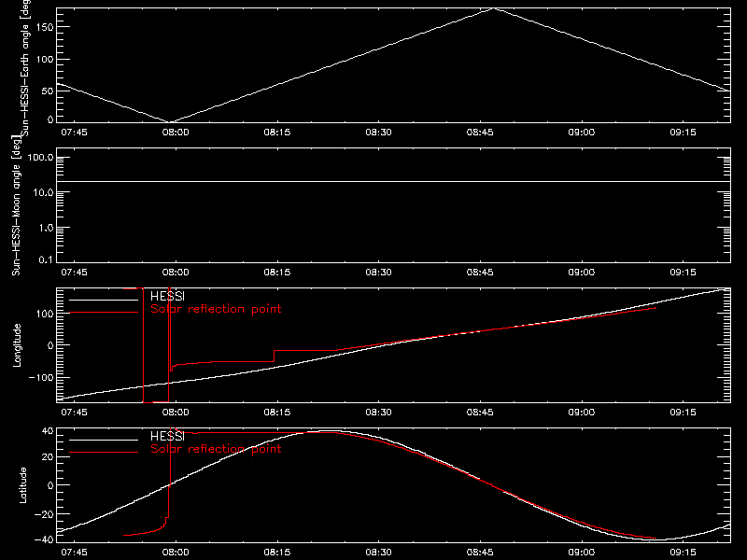Click the 10.0 tick on Moon angle plot

coord(43,193)
